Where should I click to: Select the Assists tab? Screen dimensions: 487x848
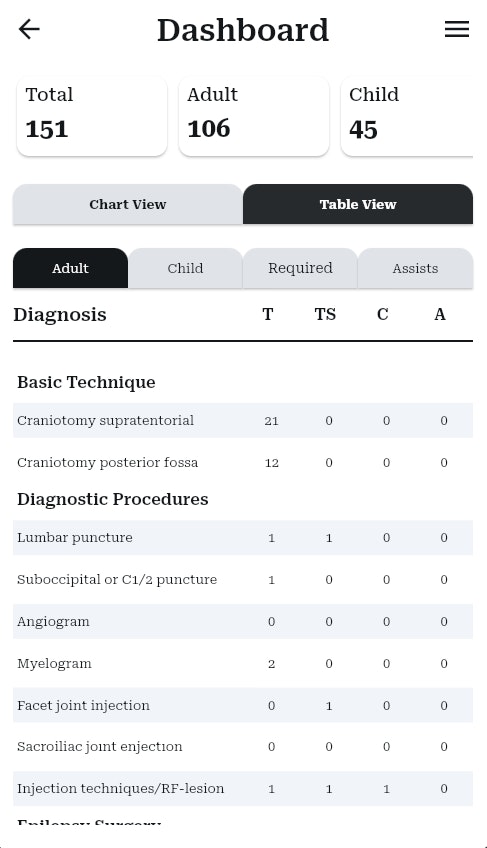click(416, 268)
